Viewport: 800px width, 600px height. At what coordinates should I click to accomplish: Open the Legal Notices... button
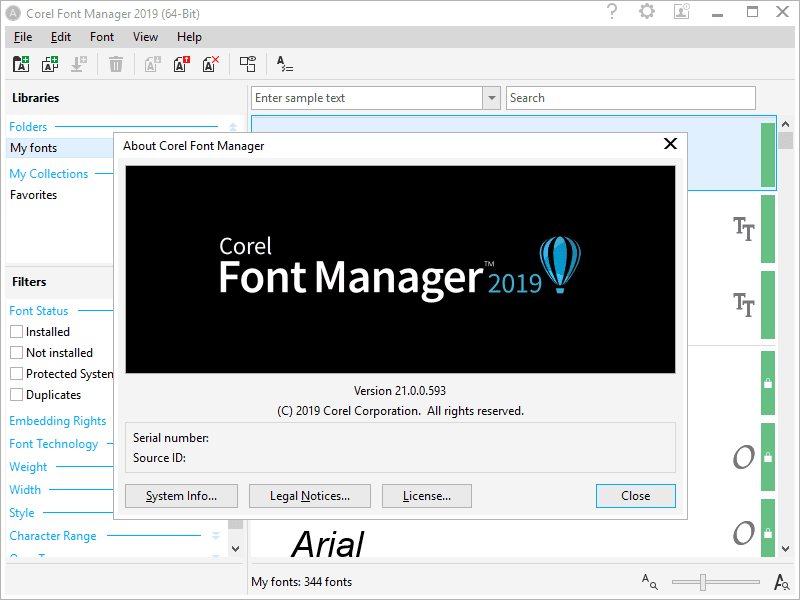click(310, 496)
